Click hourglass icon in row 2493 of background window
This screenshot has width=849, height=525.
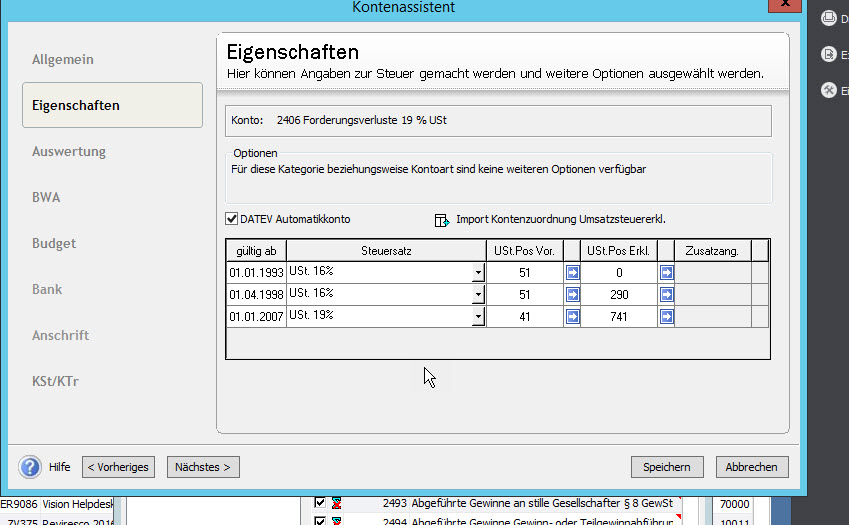336,503
